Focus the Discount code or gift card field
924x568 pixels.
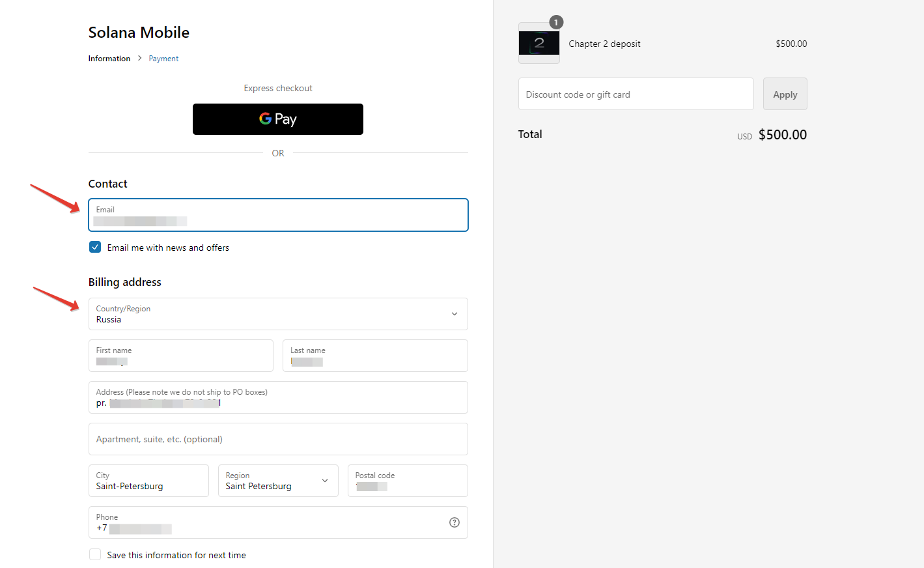click(636, 94)
